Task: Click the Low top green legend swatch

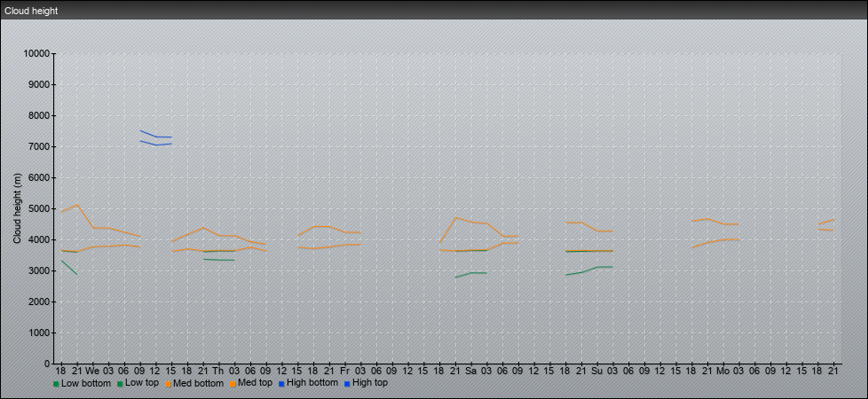Action: [x=120, y=384]
